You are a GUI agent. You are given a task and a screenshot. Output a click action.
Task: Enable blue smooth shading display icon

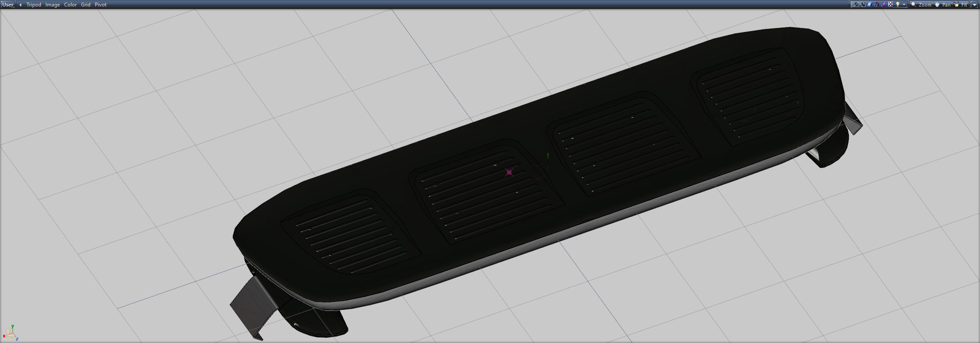[x=870, y=4]
